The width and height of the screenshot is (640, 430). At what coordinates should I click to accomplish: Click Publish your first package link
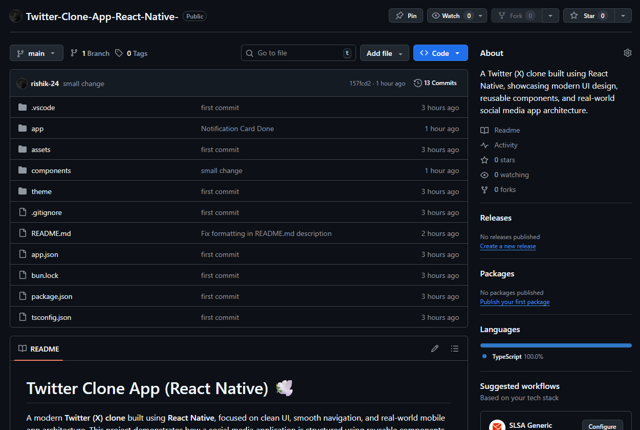pos(515,302)
